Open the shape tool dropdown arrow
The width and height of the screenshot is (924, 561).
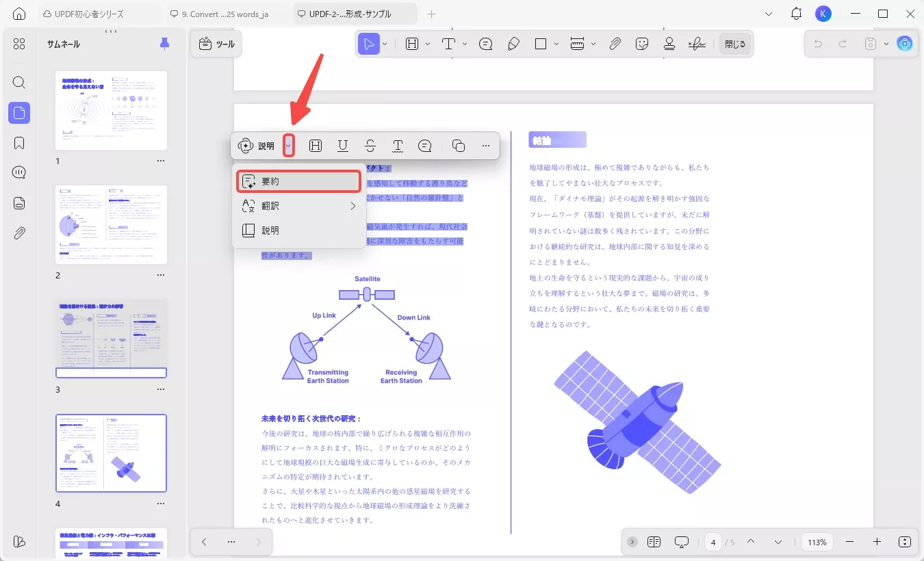[556, 43]
